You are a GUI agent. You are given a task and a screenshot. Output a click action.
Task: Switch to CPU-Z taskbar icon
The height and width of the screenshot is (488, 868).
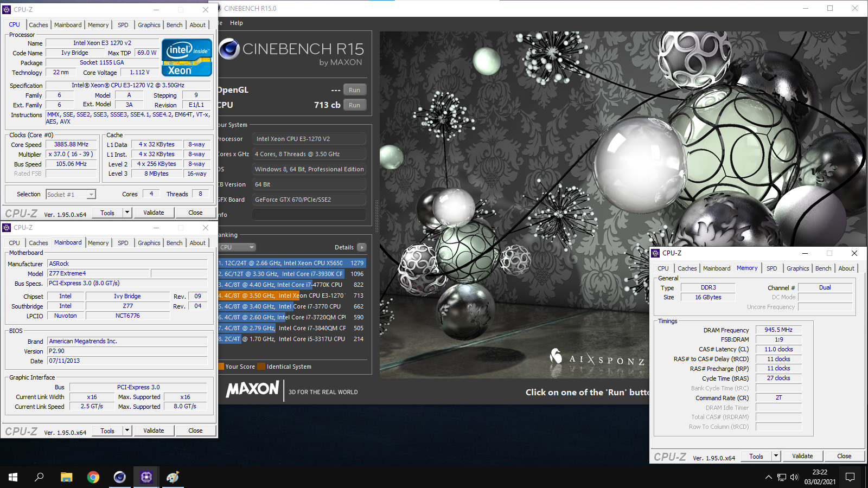[x=146, y=477]
